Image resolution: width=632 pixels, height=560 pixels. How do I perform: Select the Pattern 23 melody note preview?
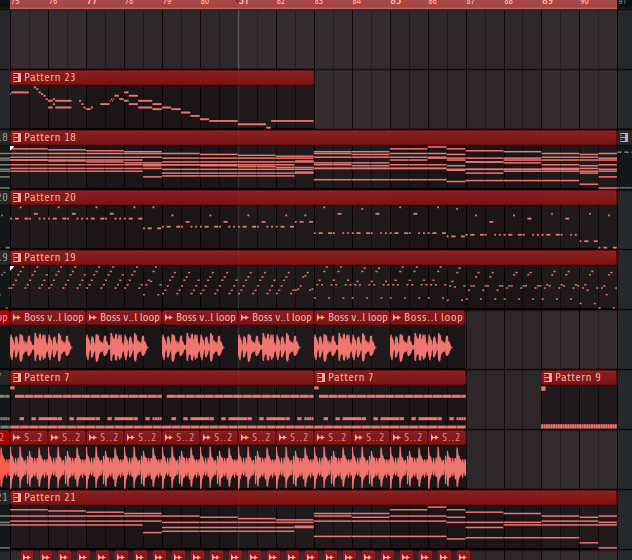point(162,107)
